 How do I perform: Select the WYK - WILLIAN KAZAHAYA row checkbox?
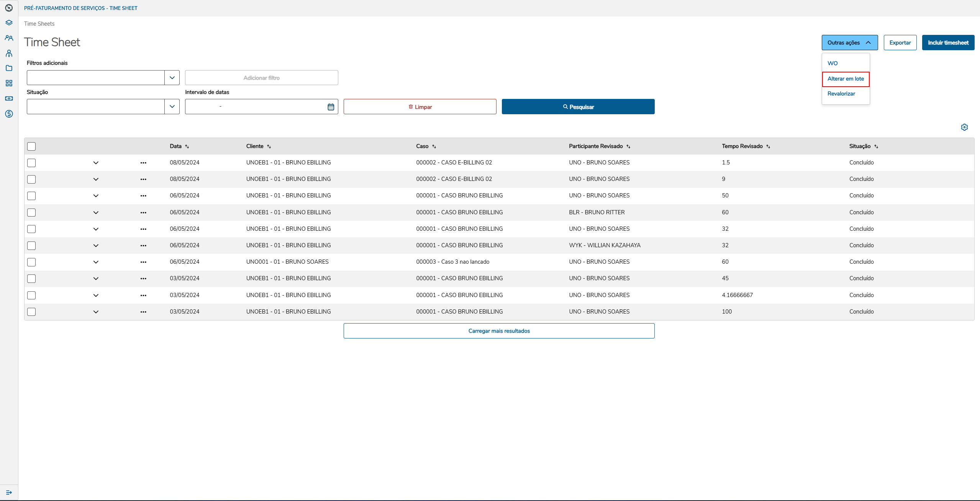[x=31, y=246]
